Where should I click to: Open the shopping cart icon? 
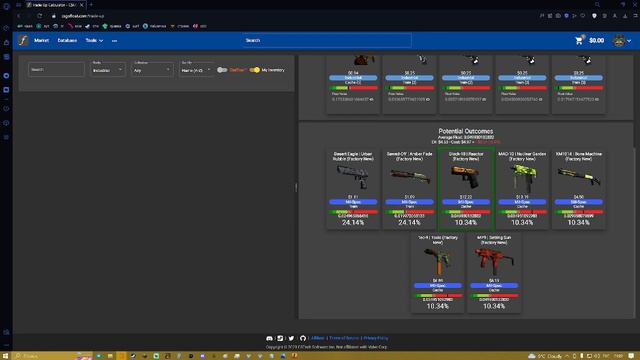(x=578, y=40)
